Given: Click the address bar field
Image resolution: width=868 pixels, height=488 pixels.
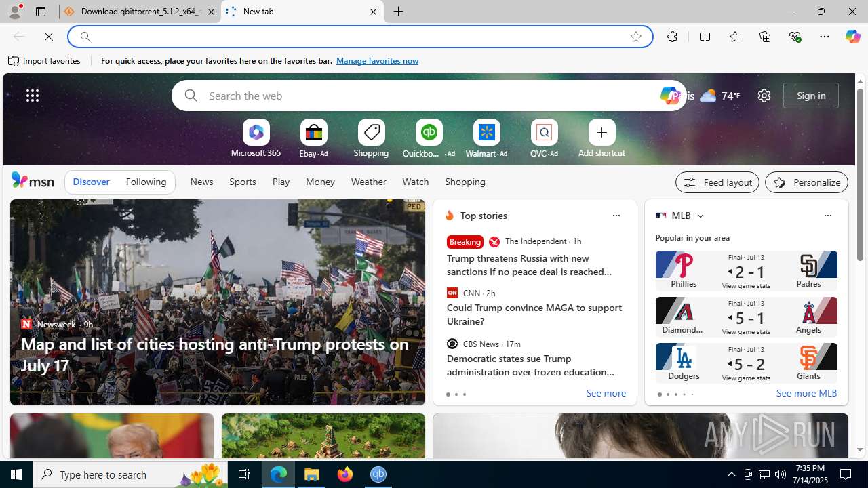Looking at the screenshot, I should [x=359, y=37].
